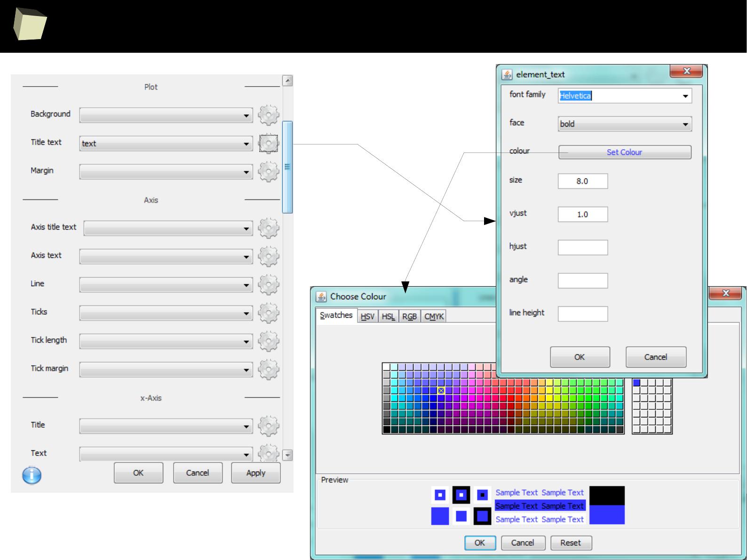The width and height of the screenshot is (747, 560).
Task: Open the gear settings icon beside Title text
Action: click(x=269, y=143)
